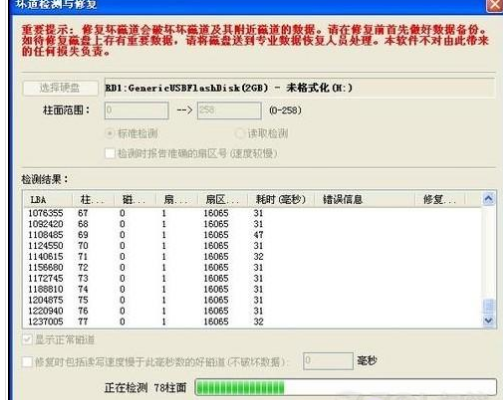Screen dimensions: 503x400
Task: Select row with LBA 1204875
Action: [x=252, y=300]
